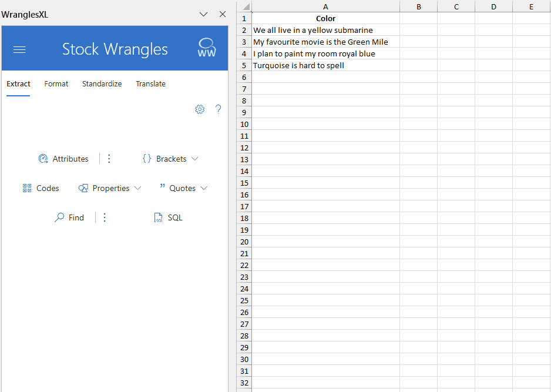Image resolution: width=551 pixels, height=392 pixels.
Task: Select cell 'I plan to paint my room royal blue'
Action: coord(325,54)
